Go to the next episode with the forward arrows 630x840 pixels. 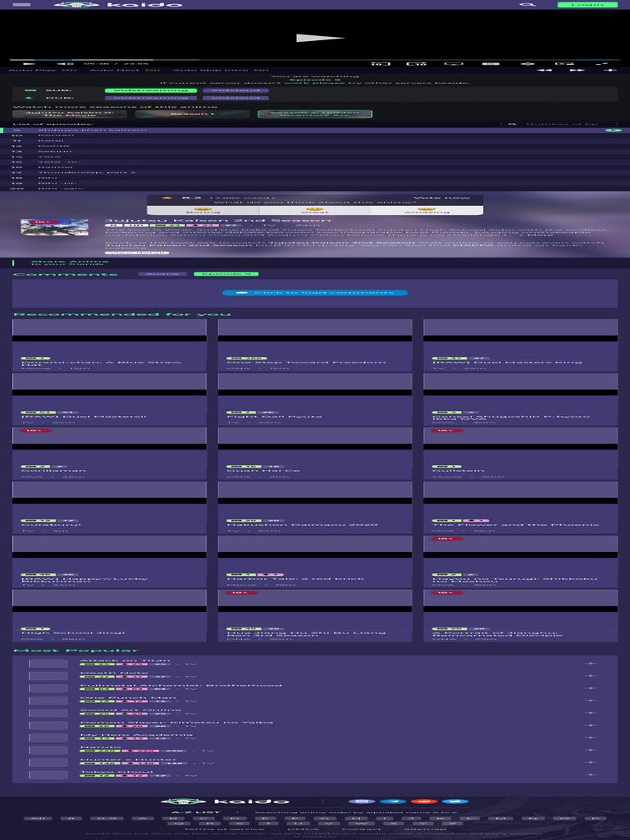[577, 71]
